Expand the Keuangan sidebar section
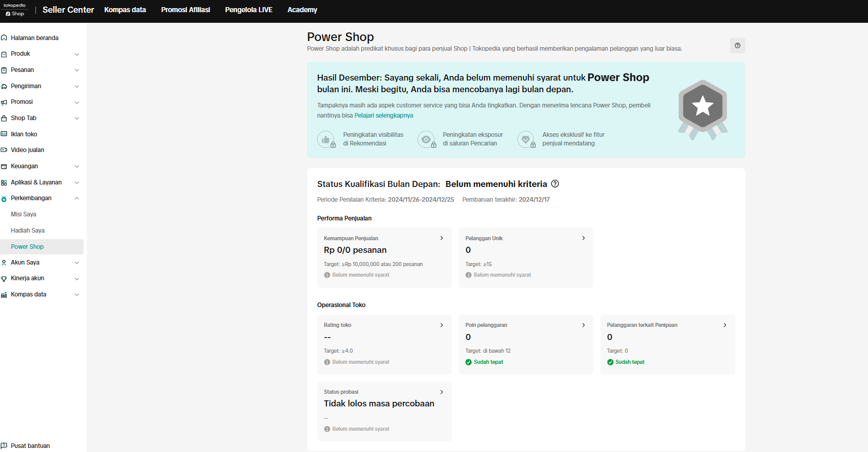Viewport: 868px width, 452px height. 41,166
